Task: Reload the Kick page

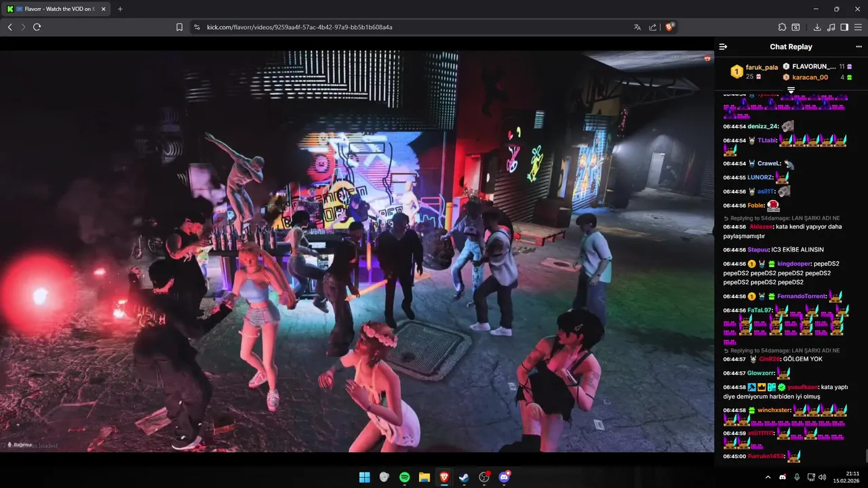Action: click(37, 27)
